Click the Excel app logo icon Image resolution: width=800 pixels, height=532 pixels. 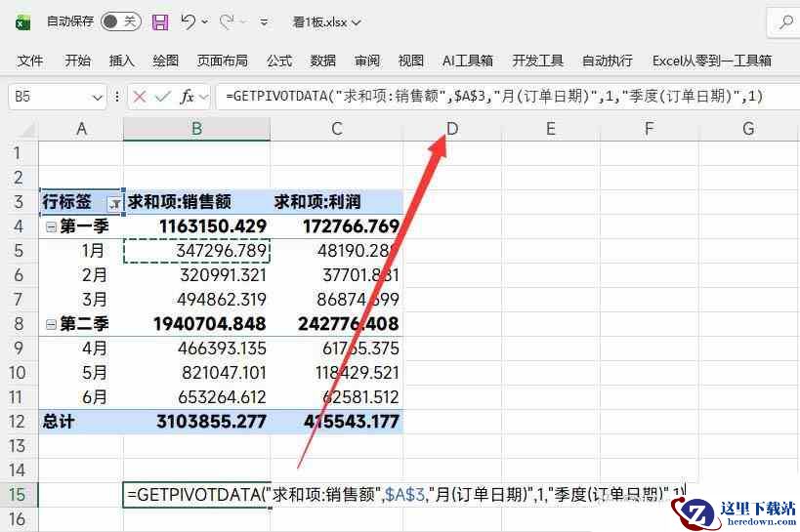point(22,21)
